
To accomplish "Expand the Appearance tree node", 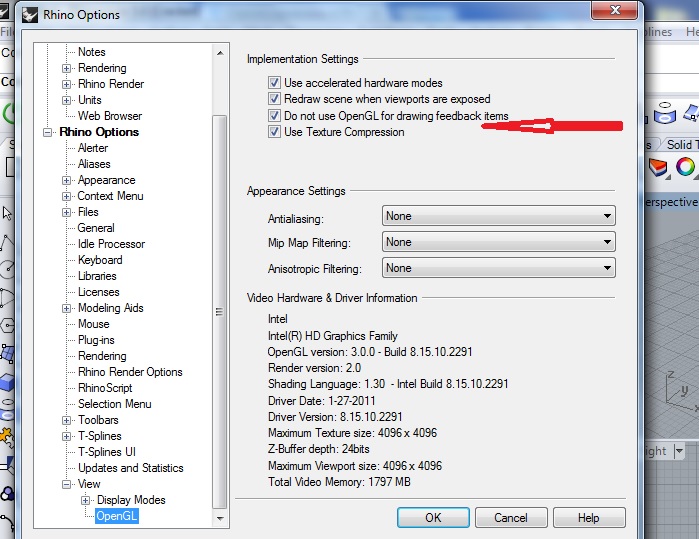I will [x=66, y=181].
